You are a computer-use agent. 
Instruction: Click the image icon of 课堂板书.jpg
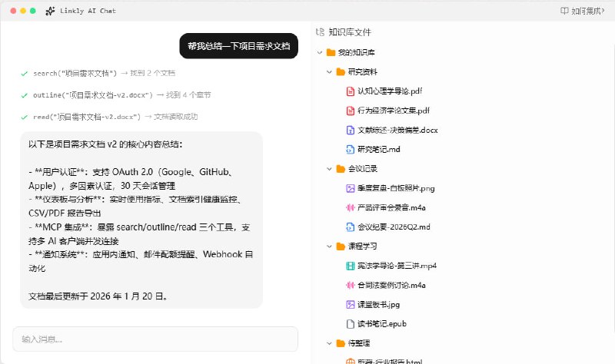tap(351, 304)
